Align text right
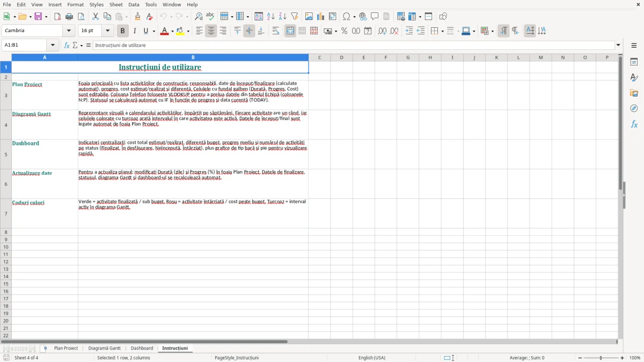The image size is (644, 362). point(223,31)
